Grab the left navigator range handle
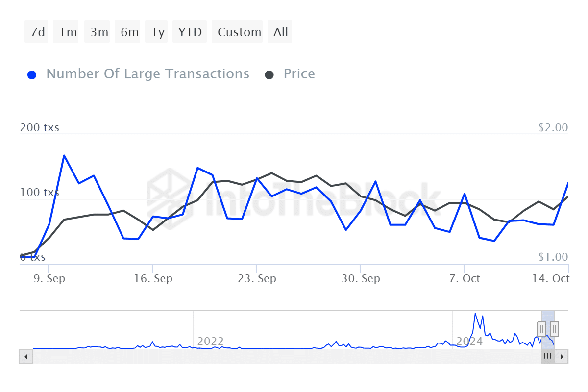This screenshot has width=588, height=392. click(x=541, y=329)
